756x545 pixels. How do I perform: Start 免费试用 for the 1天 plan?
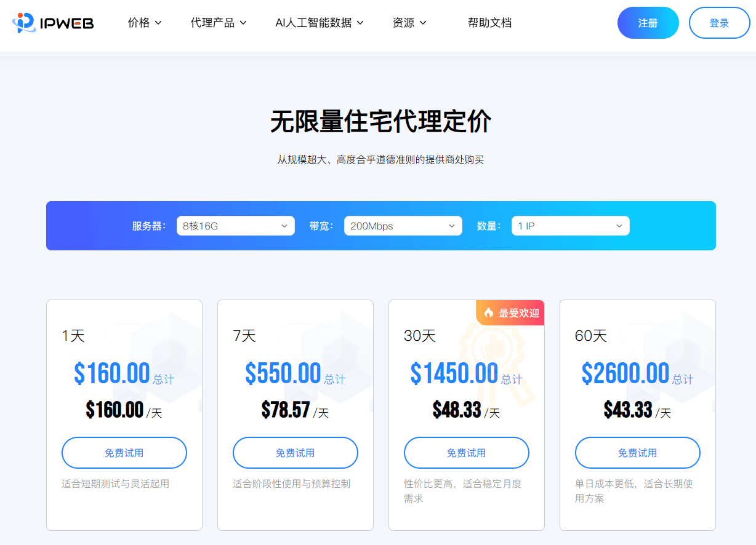pyautogui.click(x=124, y=453)
